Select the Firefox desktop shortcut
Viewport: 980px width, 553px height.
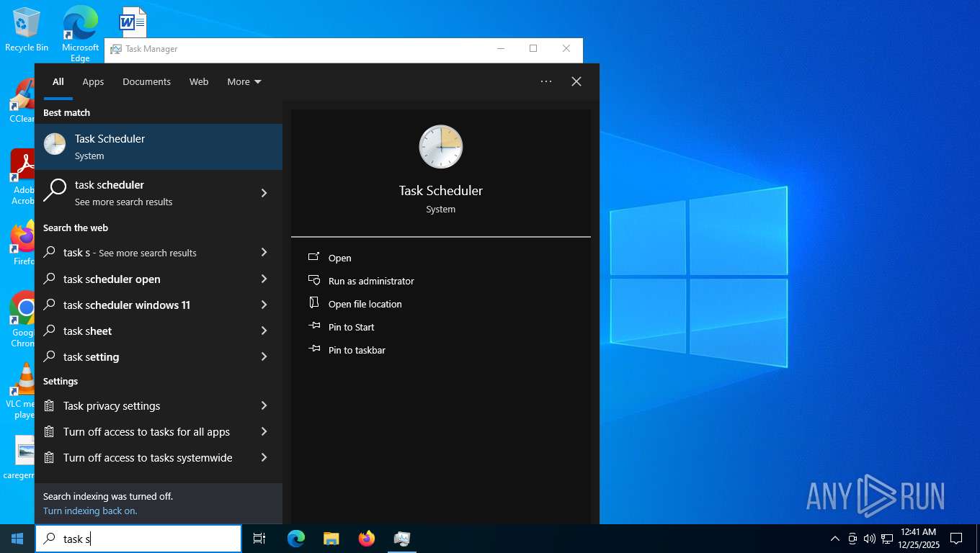pyautogui.click(x=22, y=243)
